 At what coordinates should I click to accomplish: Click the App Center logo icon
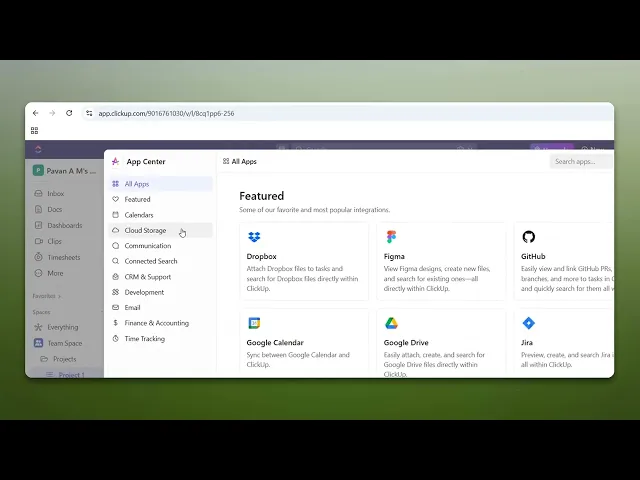pyautogui.click(x=116, y=161)
